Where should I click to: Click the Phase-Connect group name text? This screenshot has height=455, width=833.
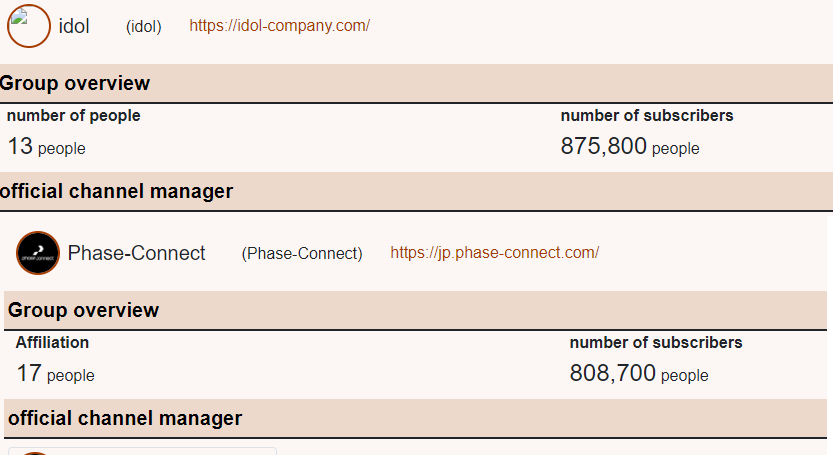[136, 253]
